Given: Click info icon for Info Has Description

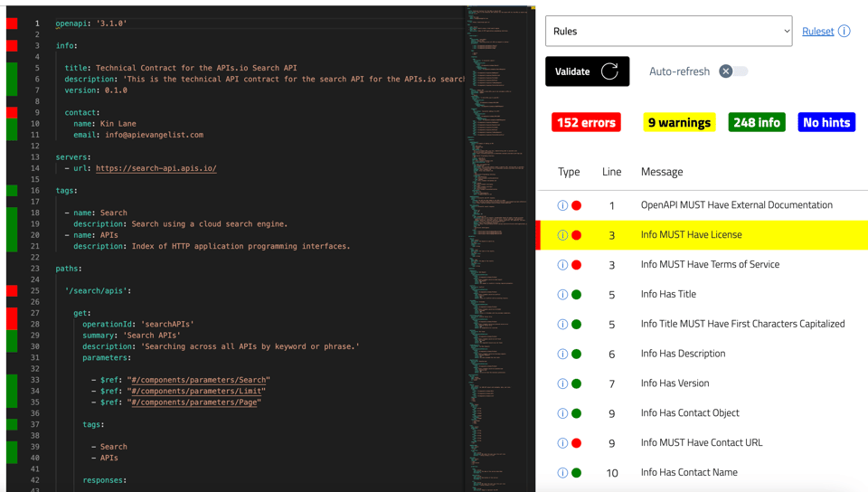Looking at the screenshot, I should pyautogui.click(x=562, y=354).
